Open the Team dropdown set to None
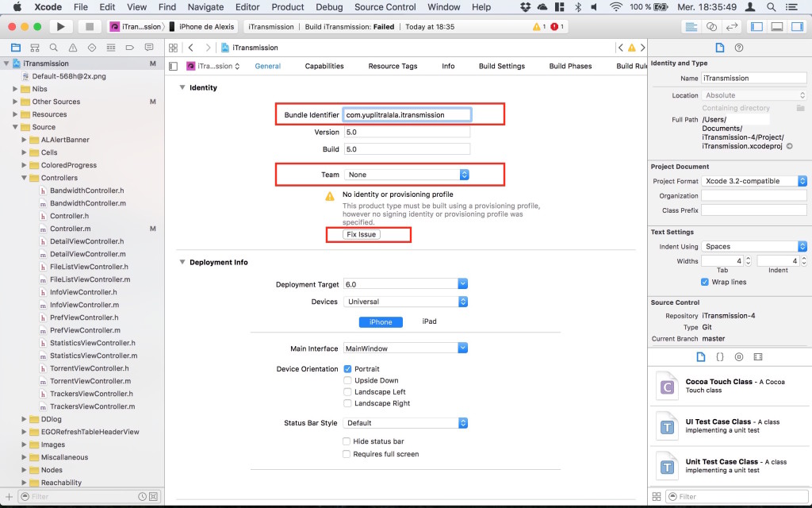Image resolution: width=812 pixels, height=508 pixels. coord(407,175)
